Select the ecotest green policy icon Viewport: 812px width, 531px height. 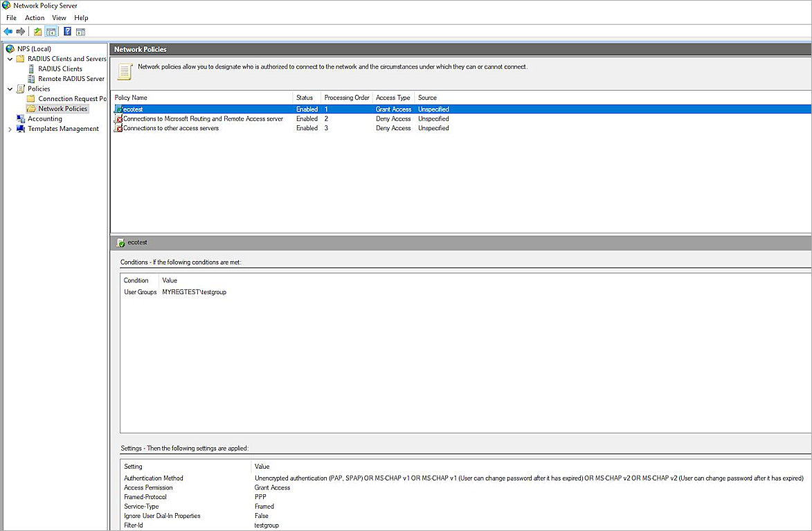[x=119, y=109]
